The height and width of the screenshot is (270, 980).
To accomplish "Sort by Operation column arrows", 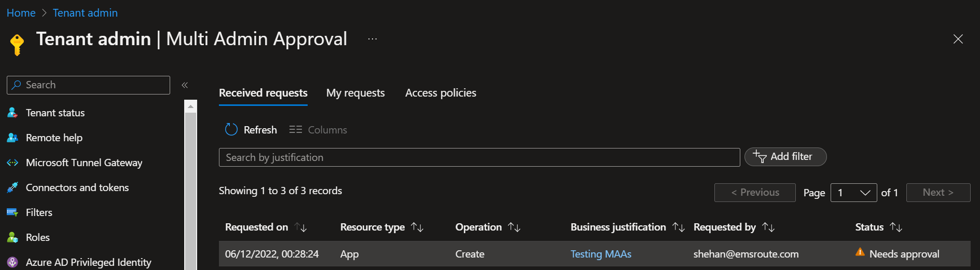I will point(514,227).
